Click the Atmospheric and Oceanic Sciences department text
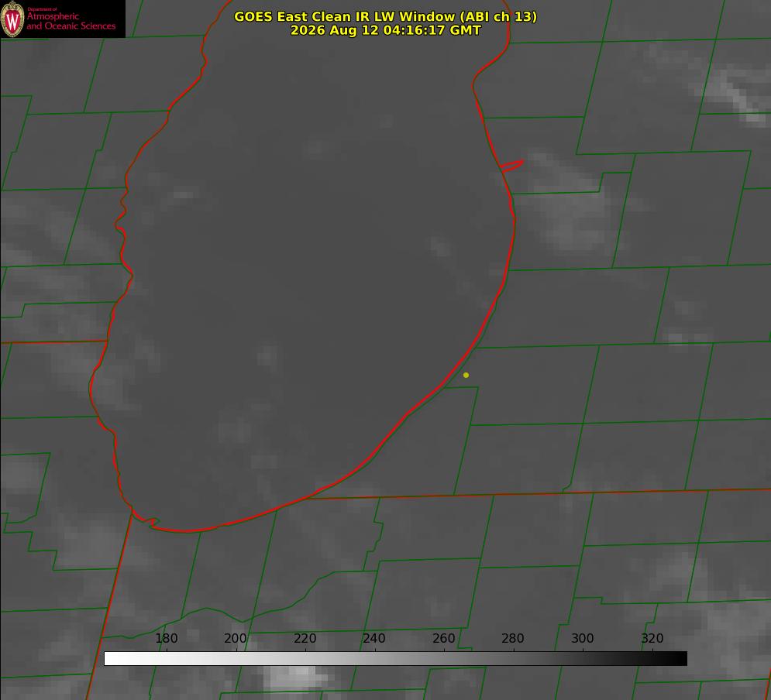The image size is (771, 700). click(71, 19)
